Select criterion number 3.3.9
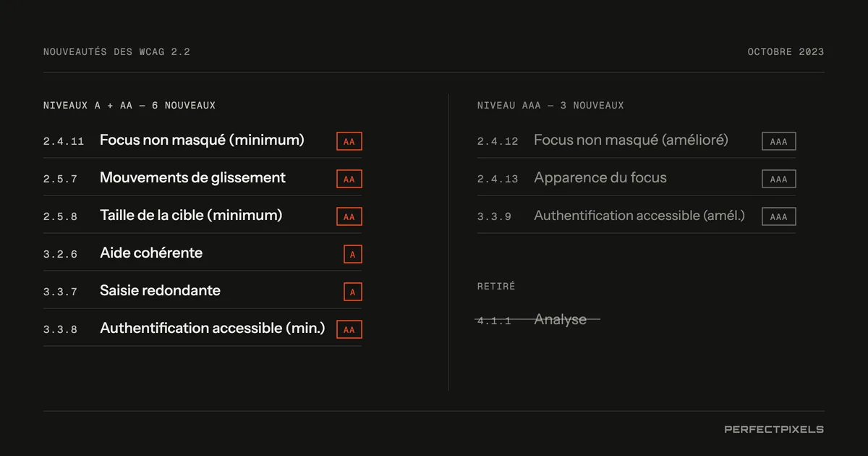 click(494, 217)
